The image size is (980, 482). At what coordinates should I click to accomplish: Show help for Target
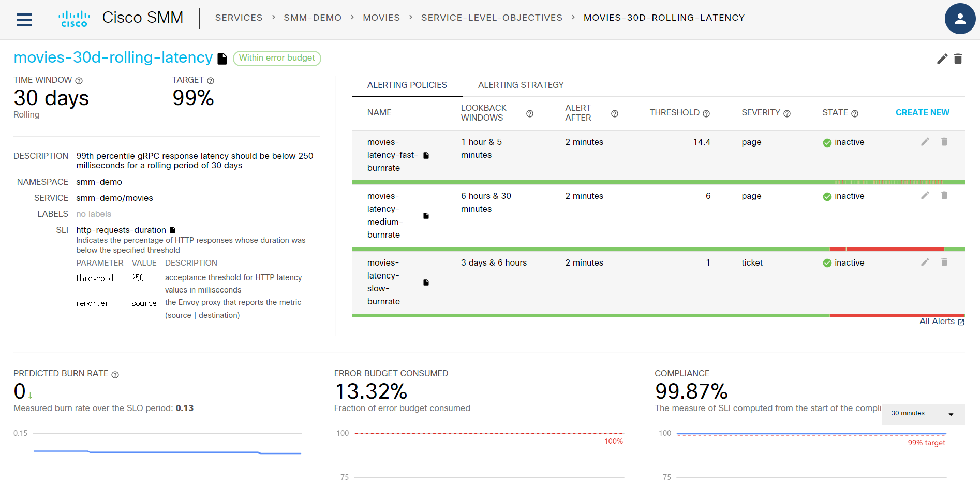(x=211, y=81)
